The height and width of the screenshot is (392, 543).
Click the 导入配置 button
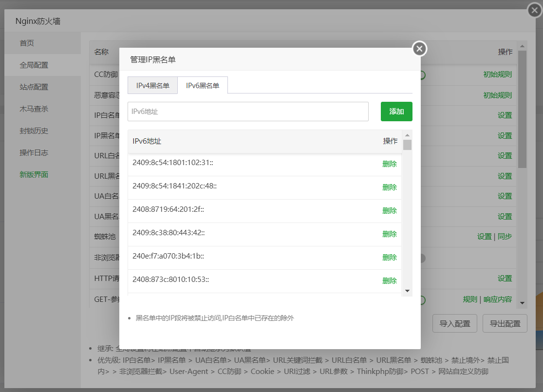pyautogui.click(x=455, y=323)
